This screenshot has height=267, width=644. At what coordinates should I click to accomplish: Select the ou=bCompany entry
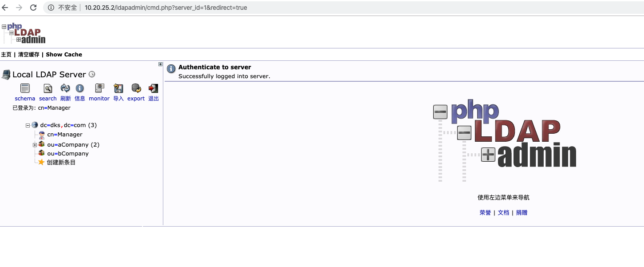68,153
